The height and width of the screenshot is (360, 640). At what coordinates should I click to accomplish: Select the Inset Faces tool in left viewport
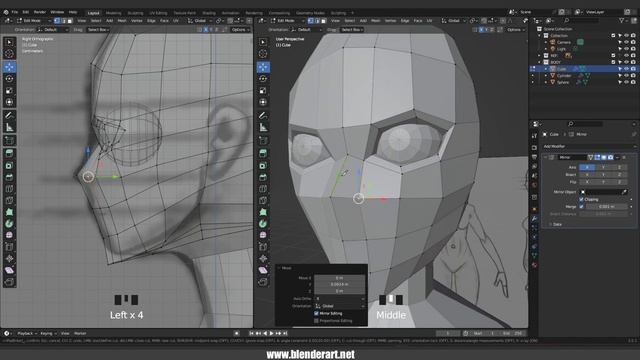[9, 165]
